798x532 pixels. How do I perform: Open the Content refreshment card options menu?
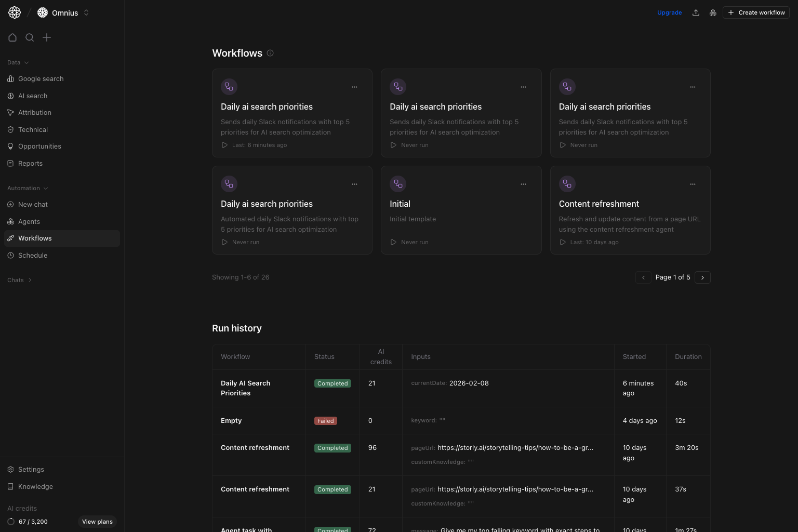pos(693,184)
